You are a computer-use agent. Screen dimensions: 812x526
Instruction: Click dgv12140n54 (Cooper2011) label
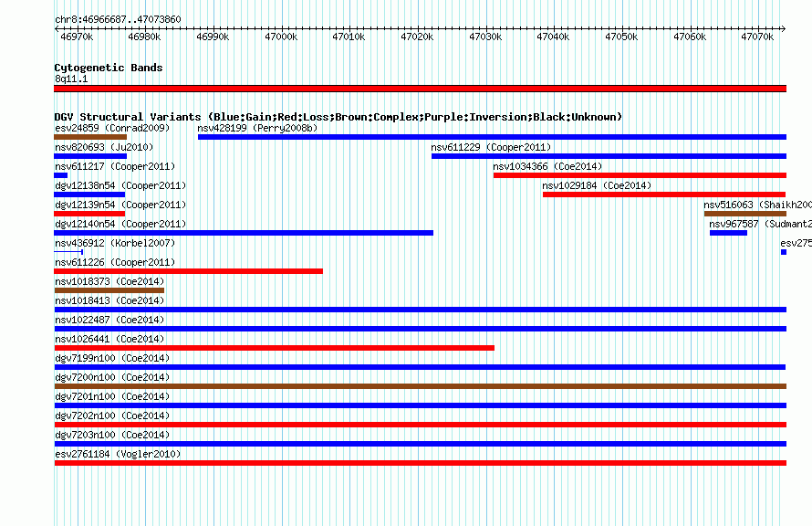pos(120,224)
